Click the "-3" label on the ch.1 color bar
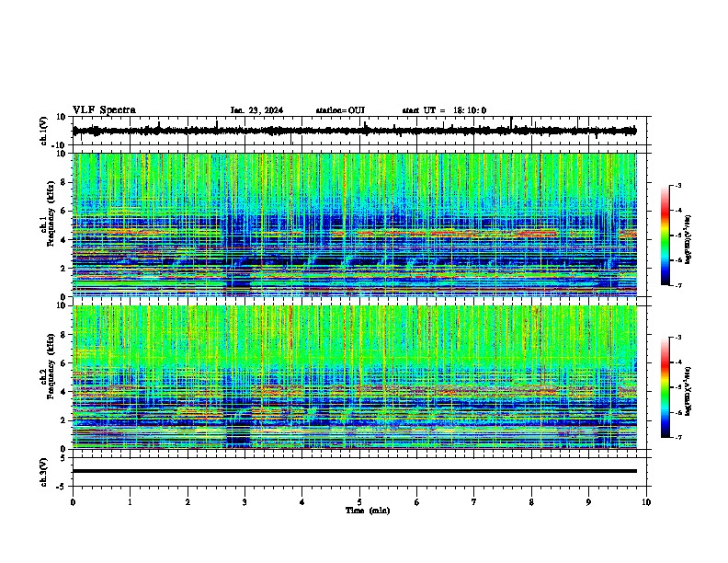 coord(677,185)
